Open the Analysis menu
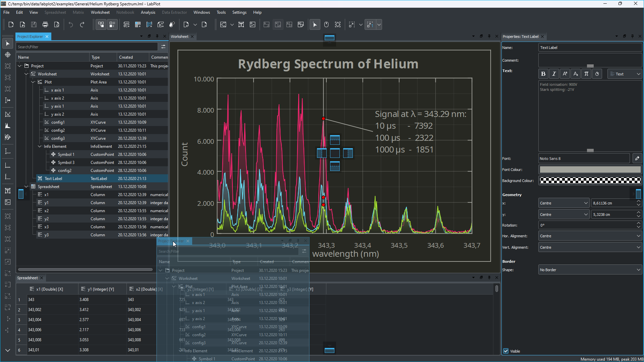Viewport: 644px width, 362px height. 148,12
